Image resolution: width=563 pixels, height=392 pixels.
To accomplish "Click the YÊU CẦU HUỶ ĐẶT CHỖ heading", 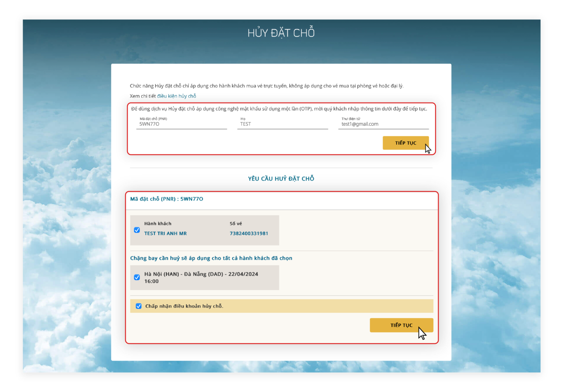I will [281, 179].
